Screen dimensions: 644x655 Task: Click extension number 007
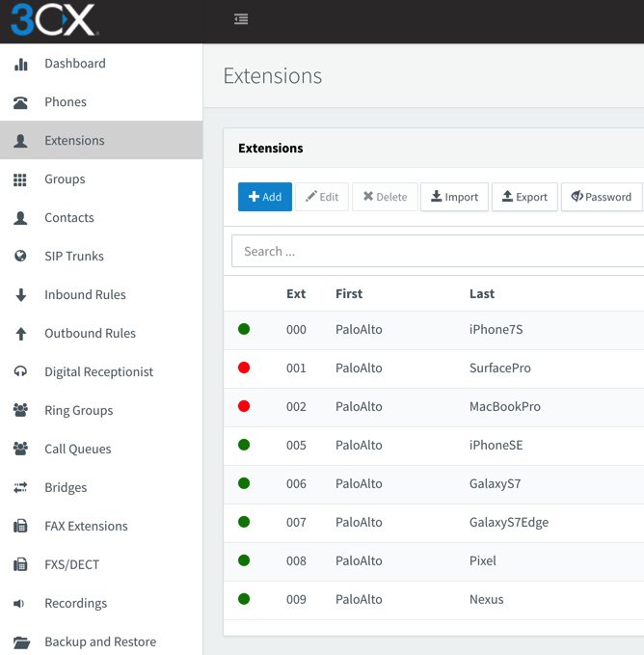pyautogui.click(x=296, y=522)
